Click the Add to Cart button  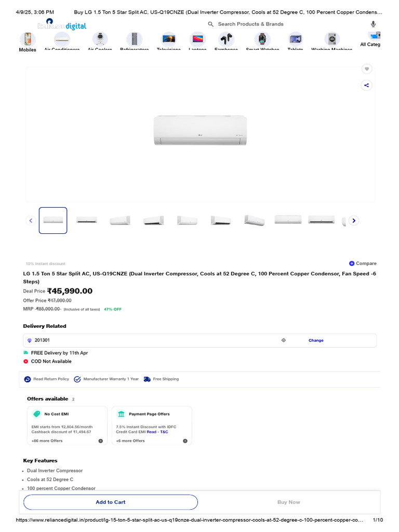tap(111, 502)
